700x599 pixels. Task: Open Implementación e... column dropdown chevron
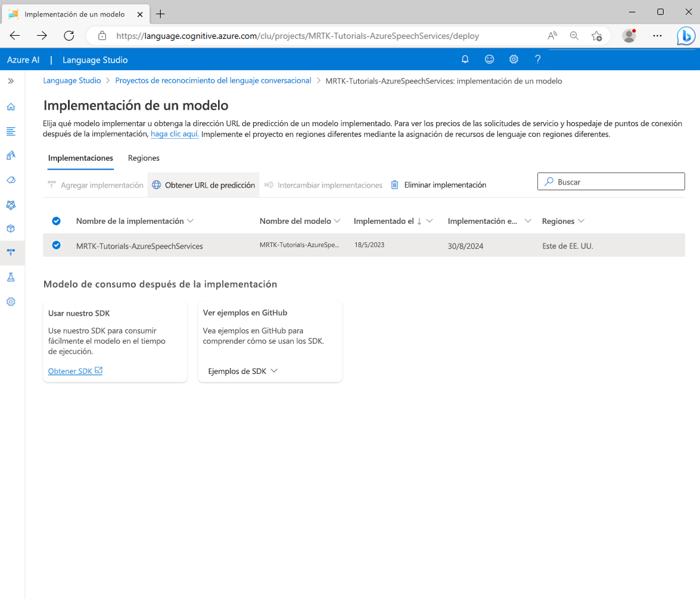point(528,221)
